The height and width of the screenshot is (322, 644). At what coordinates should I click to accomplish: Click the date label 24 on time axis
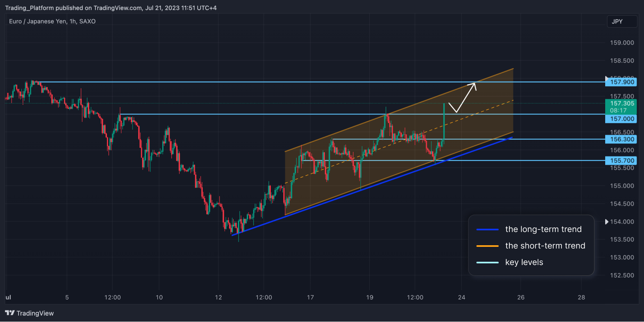click(x=462, y=297)
